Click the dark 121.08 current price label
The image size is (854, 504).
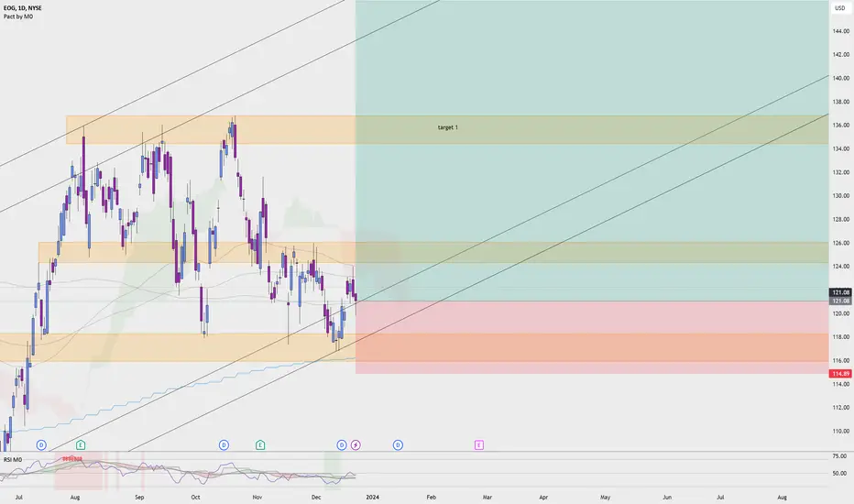(x=840, y=292)
